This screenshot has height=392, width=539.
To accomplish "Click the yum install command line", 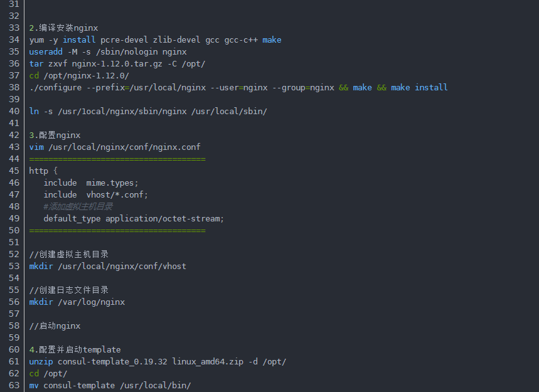I will (x=155, y=40).
